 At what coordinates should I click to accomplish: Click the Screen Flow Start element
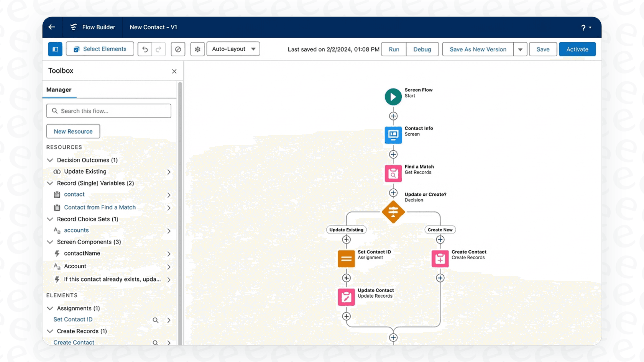pos(393,97)
